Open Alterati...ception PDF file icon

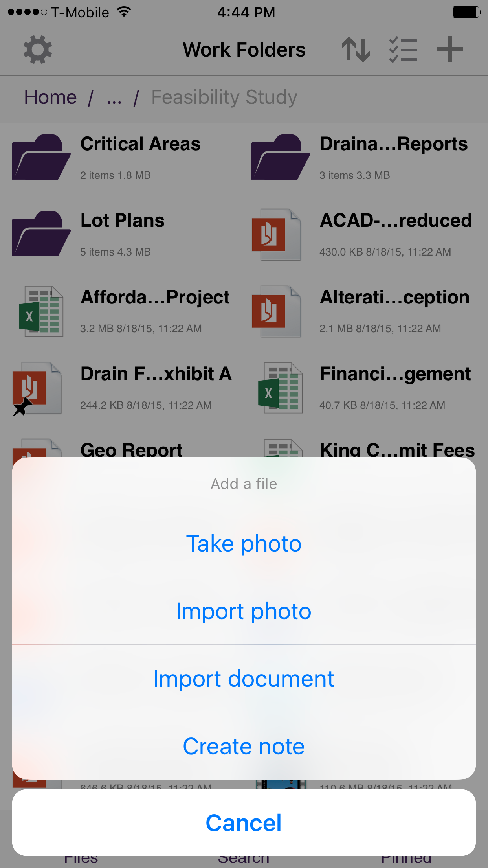[277, 311]
